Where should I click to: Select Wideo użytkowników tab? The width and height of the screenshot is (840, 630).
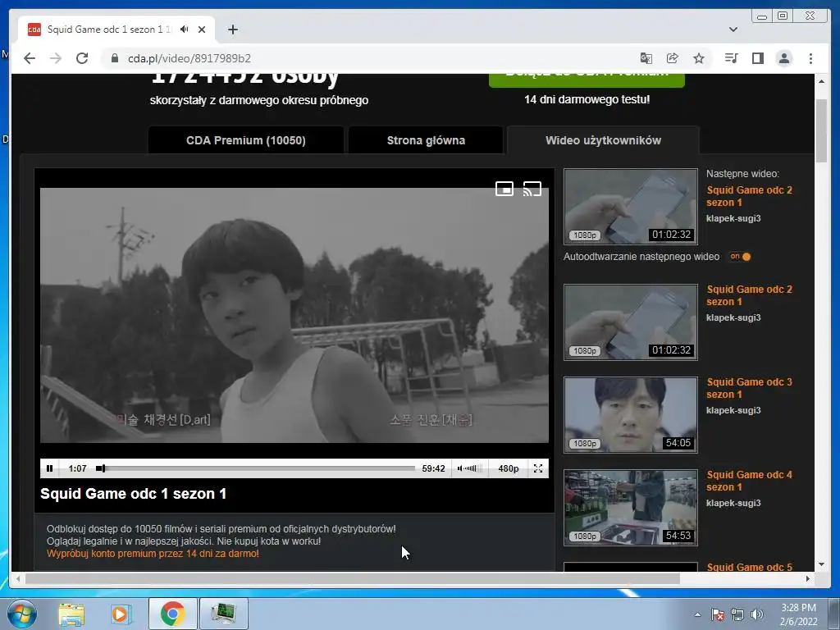tap(603, 140)
